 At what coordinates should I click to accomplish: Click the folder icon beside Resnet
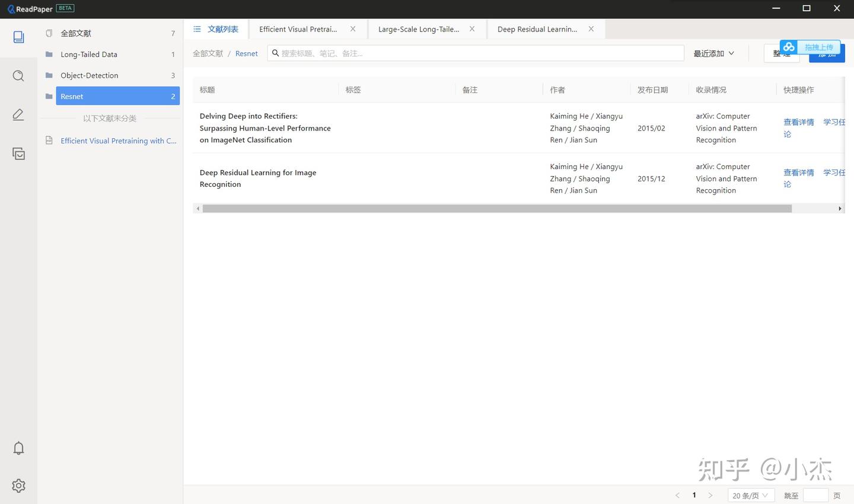pyautogui.click(x=49, y=96)
